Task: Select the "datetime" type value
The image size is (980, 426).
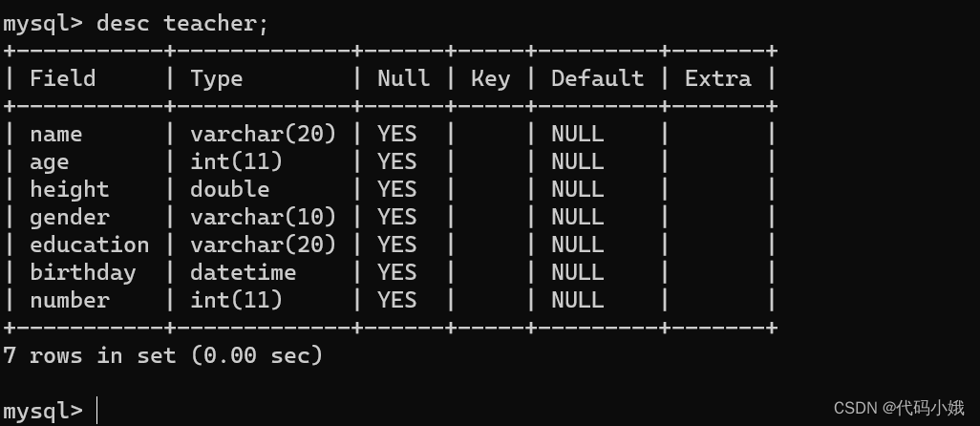Action: click(x=243, y=272)
